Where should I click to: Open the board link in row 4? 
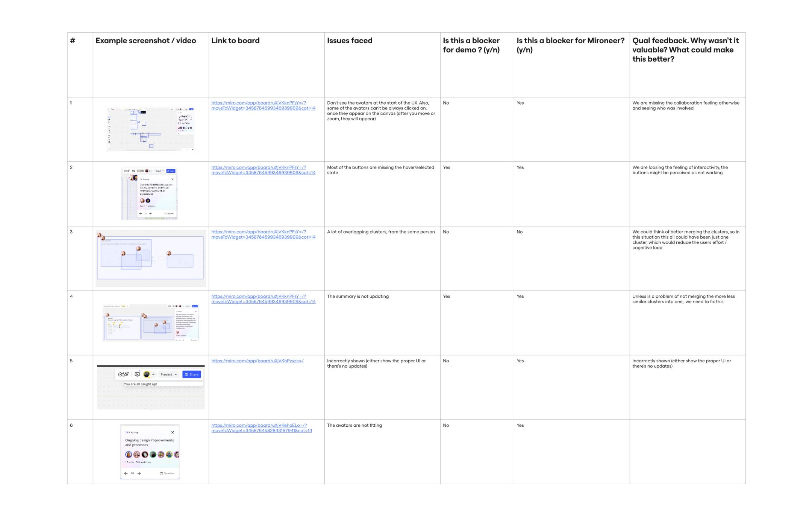263,299
